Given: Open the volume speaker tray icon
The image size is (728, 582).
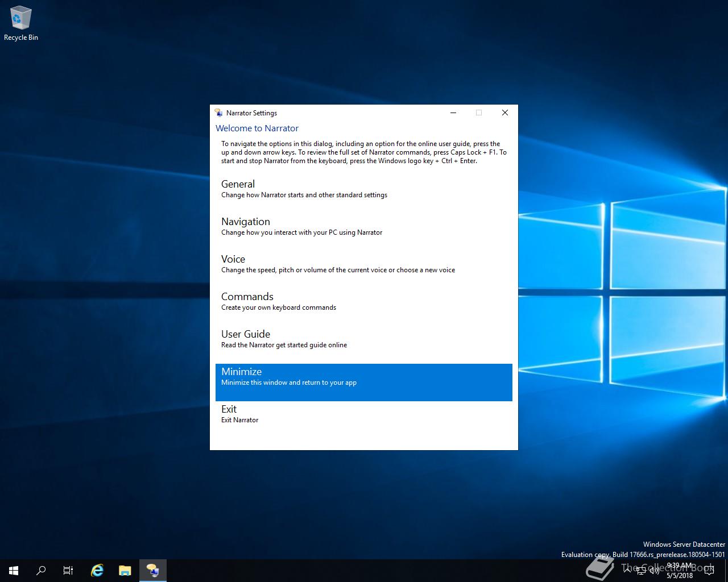Looking at the screenshot, I should pyautogui.click(x=655, y=571).
